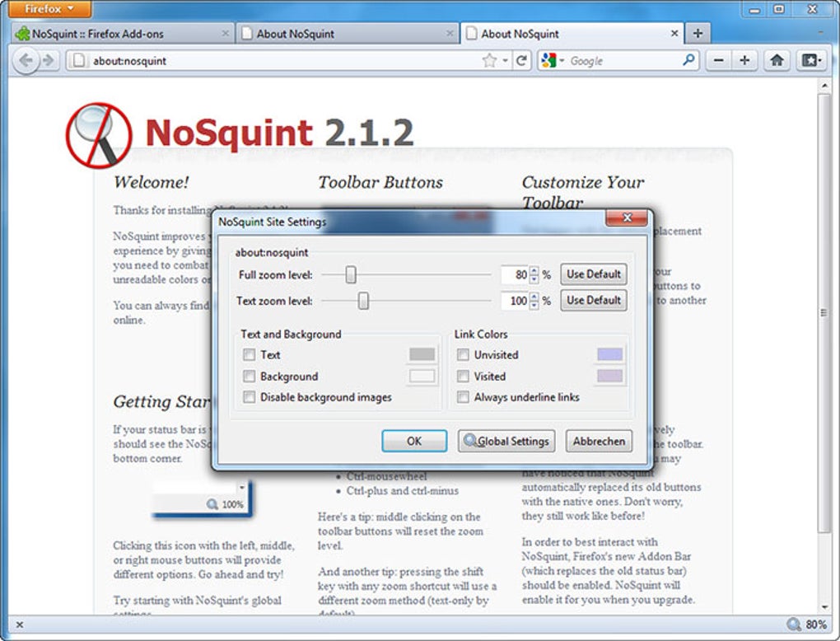Open the bookmark star dropdown arrow
Viewport: 840px width, 641px height.
coord(505,61)
